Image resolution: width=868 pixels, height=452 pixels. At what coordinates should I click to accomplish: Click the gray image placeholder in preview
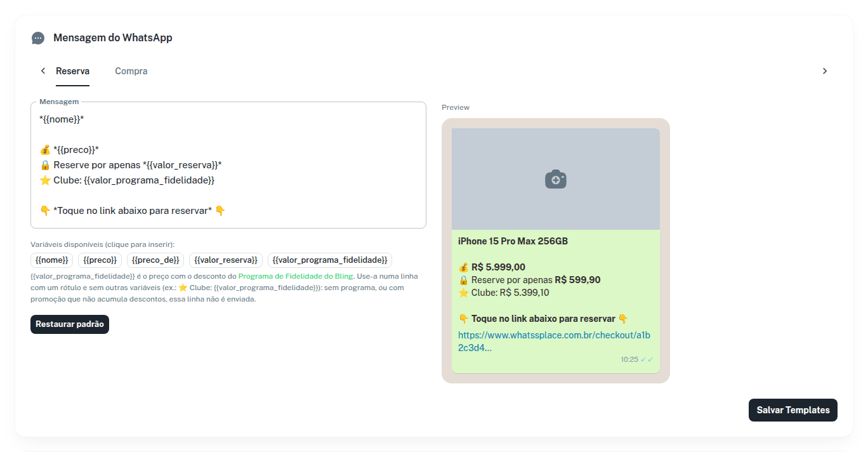556,179
